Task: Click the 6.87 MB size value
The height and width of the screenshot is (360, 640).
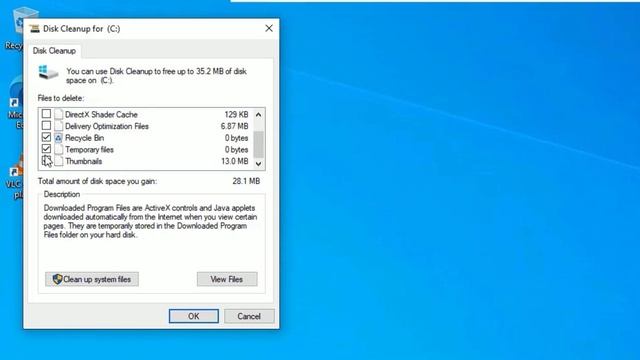Action: (x=234, y=126)
